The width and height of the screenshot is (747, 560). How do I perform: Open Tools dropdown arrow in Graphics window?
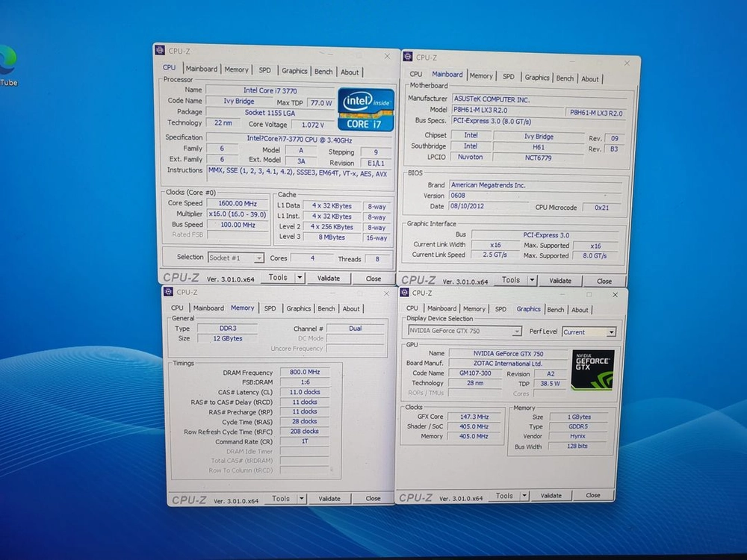(x=524, y=496)
